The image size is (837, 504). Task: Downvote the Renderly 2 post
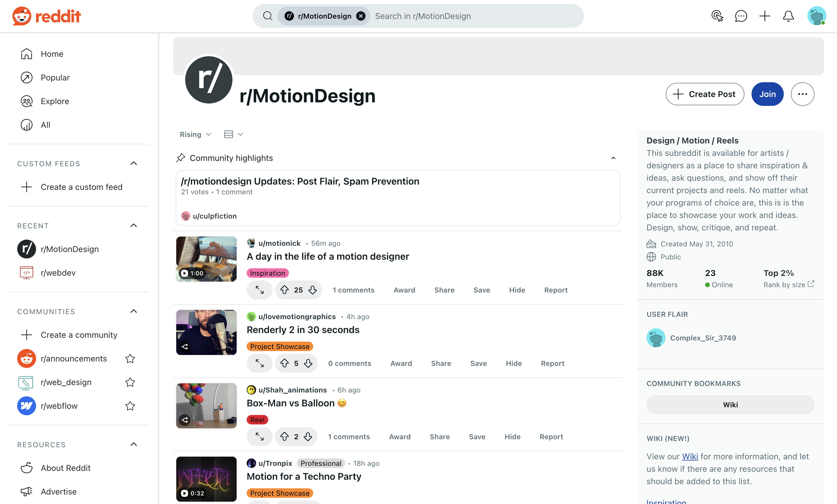[308, 363]
